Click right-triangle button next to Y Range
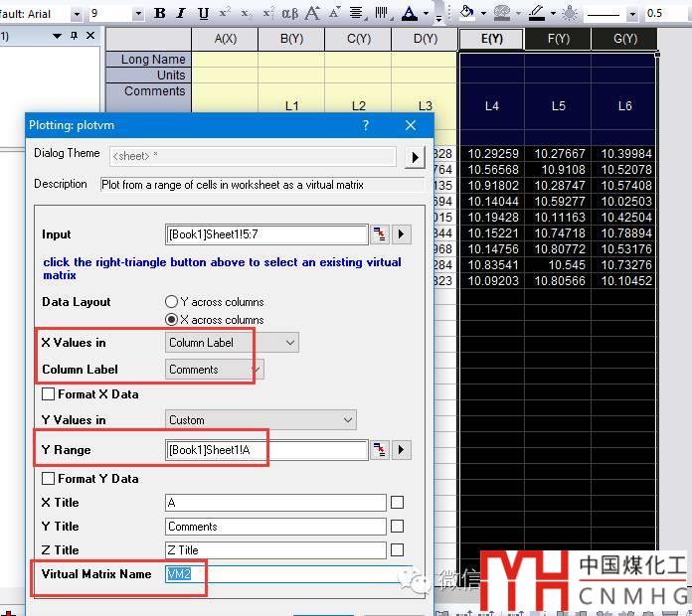 [401, 450]
